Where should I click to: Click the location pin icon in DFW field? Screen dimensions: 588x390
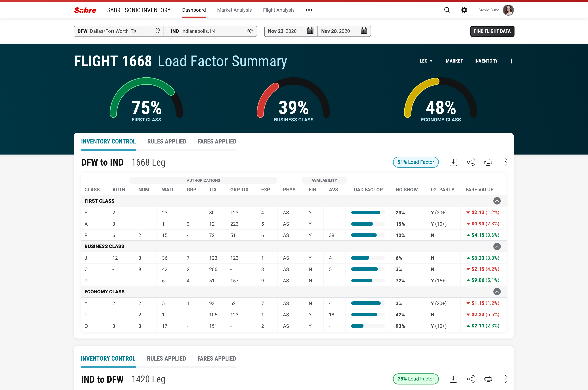pyautogui.click(x=157, y=31)
